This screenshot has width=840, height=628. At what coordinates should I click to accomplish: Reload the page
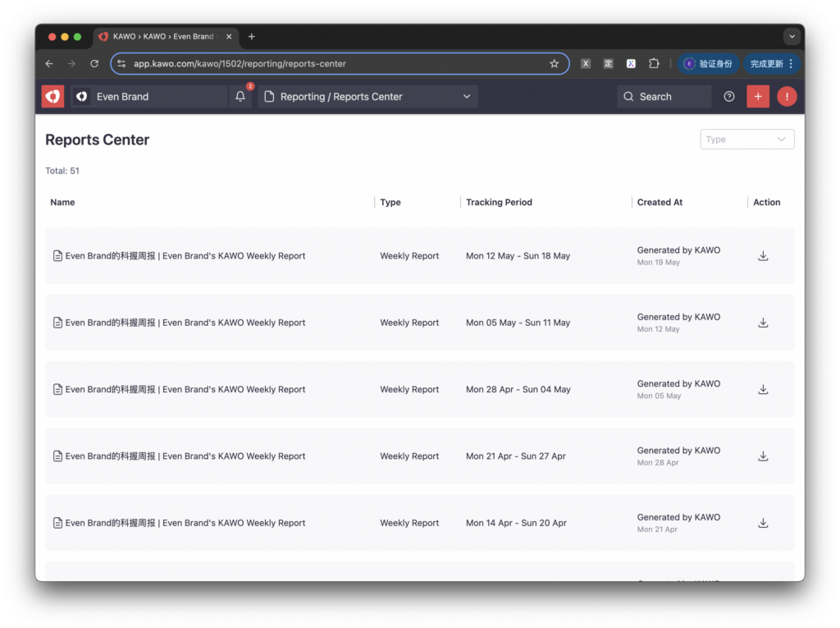tap(94, 63)
